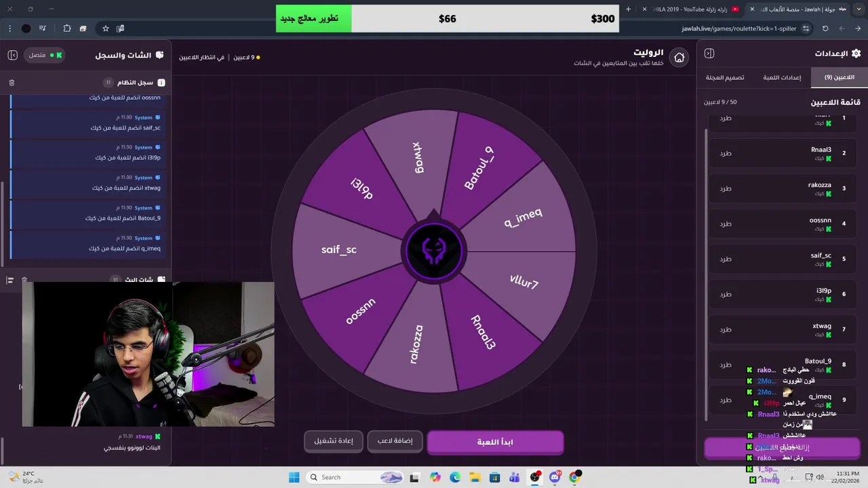Kick player xtwag
This screenshot has width=868, height=488.
(x=726, y=329)
